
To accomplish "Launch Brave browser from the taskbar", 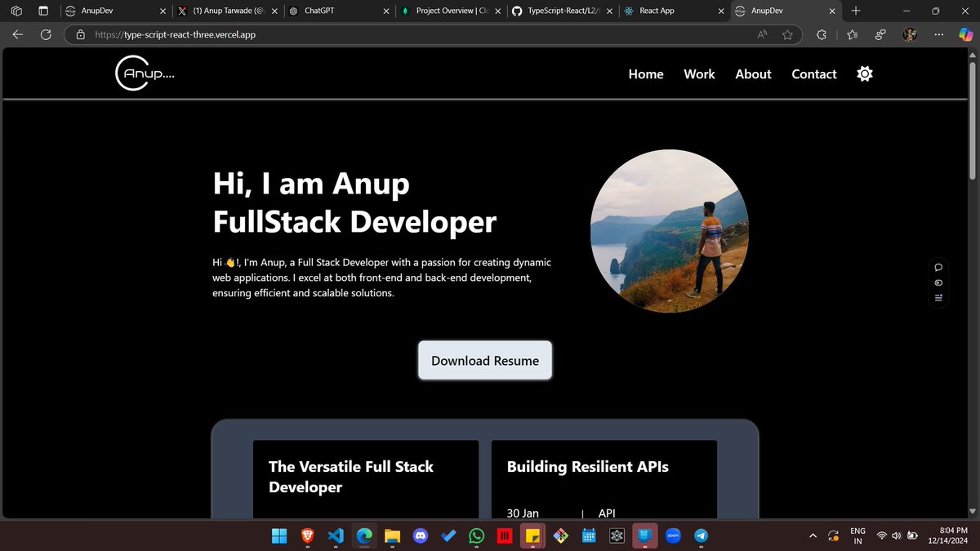I will click(307, 535).
